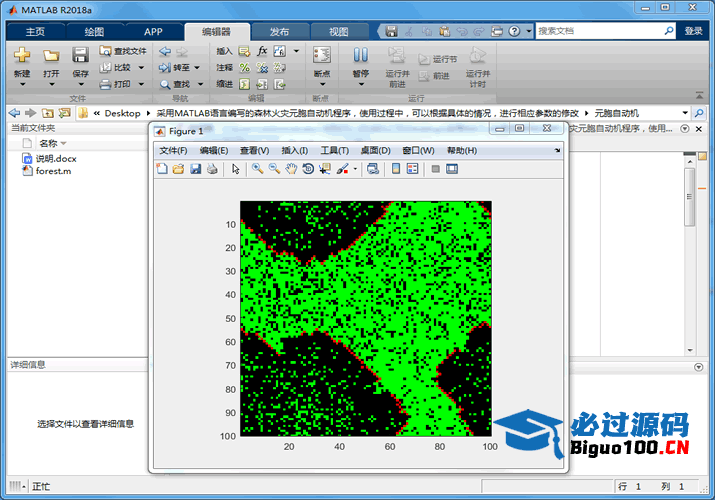Toggle the Brush data tool
This screenshot has width=715, height=500.
[342, 169]
